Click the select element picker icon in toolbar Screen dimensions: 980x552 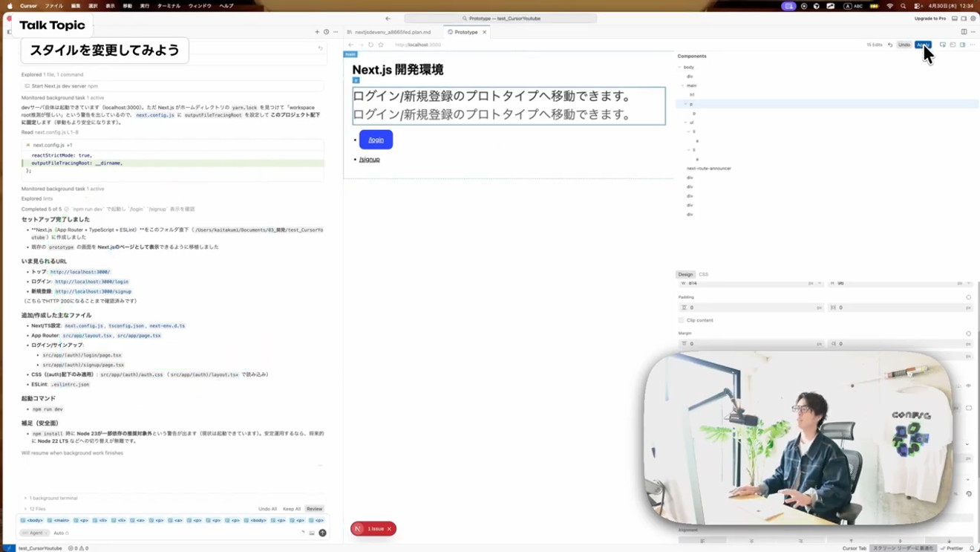click(943, 45)
